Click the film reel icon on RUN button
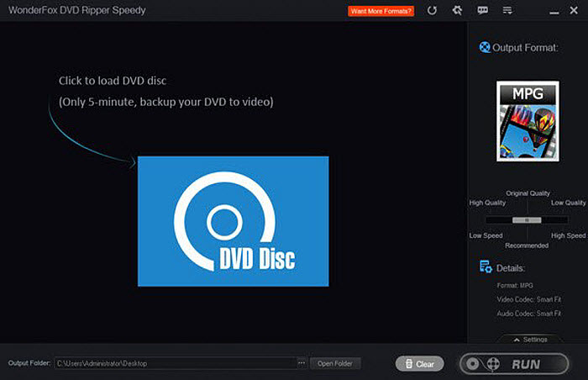Viewport: 588px width, 380px height. click(493, 364)
